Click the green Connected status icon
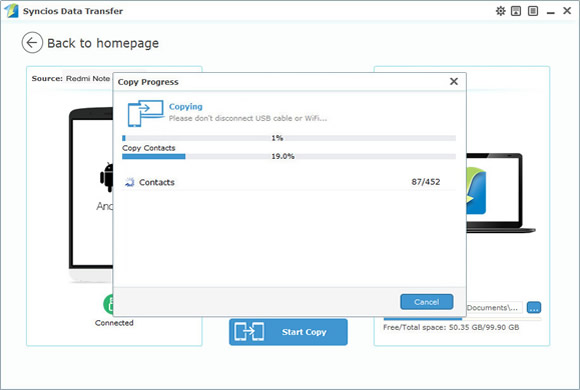This screenshot has height=390, width=580. [x=108, y=304]
